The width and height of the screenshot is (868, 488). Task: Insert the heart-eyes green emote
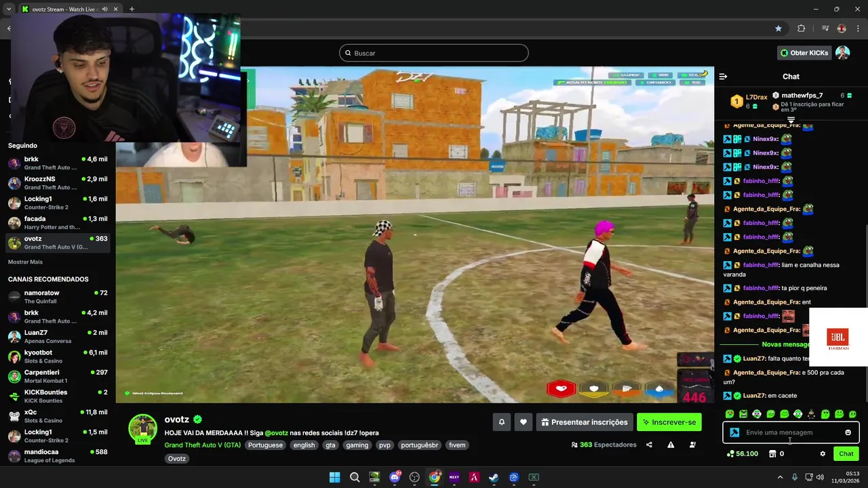(730, 414)
